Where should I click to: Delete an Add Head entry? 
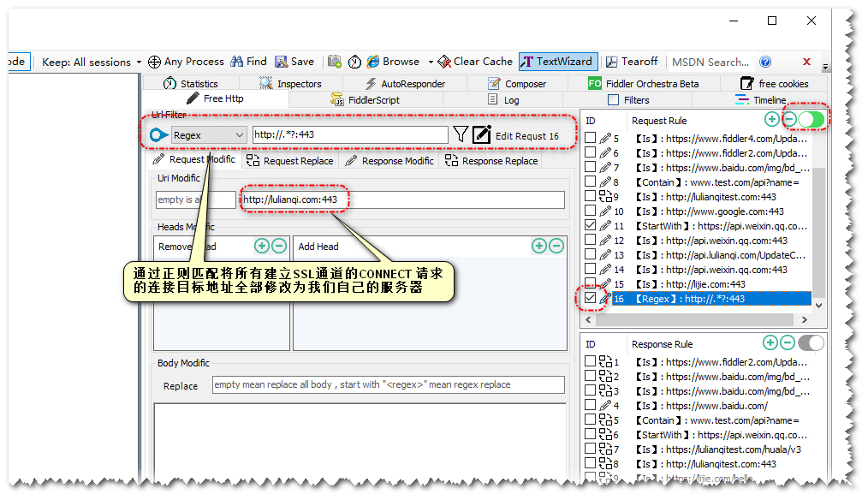(x=557, y=246)
